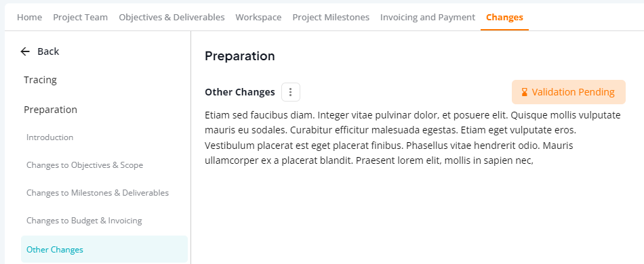The image size is (644, 264).
Task: Go to Objectives & Deliverables tab
Action: coord(172,17)
